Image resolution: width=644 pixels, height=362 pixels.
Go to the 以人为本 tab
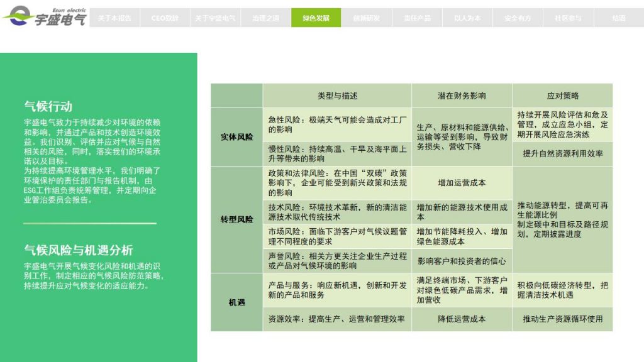tap(467, 18)
